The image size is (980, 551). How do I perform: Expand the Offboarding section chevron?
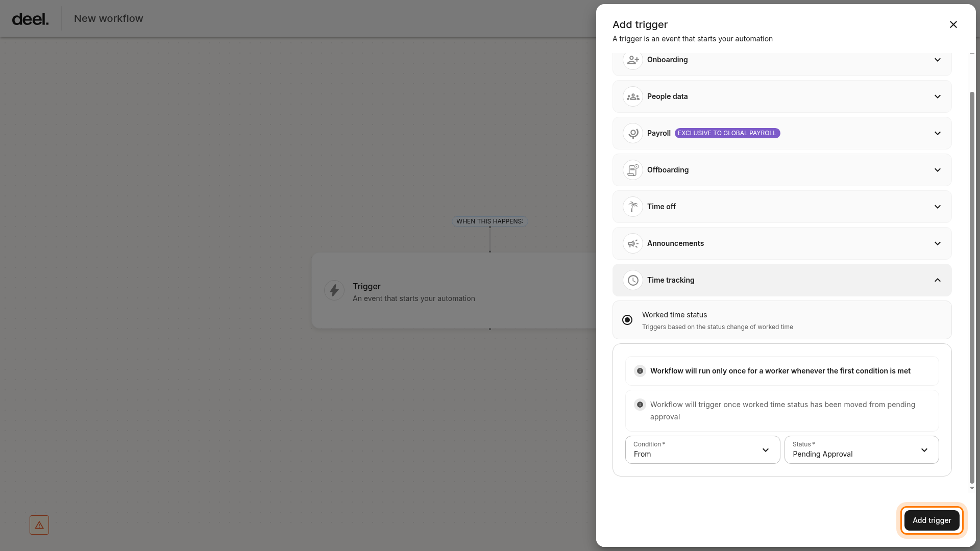[x=938, y=170]
